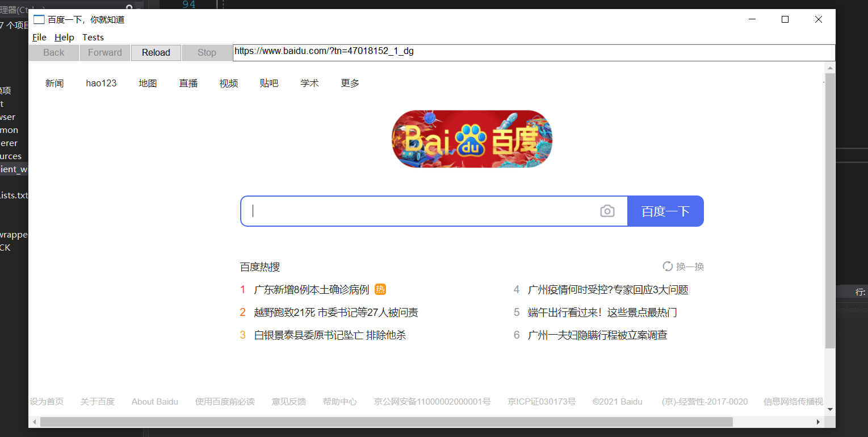Click inside the search input box
The width and height of the screenshot is (868, 437).
397,211
